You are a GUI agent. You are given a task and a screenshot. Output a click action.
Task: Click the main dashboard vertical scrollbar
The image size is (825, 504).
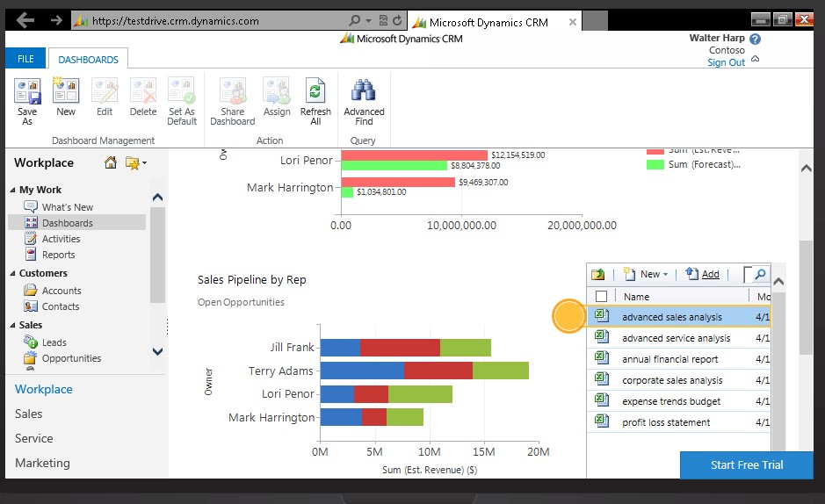806,298
